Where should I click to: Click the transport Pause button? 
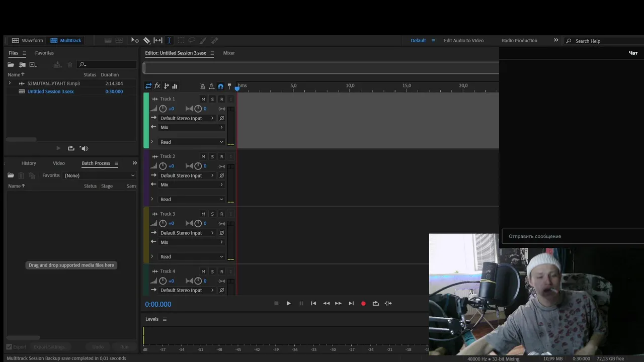point(301,303)
